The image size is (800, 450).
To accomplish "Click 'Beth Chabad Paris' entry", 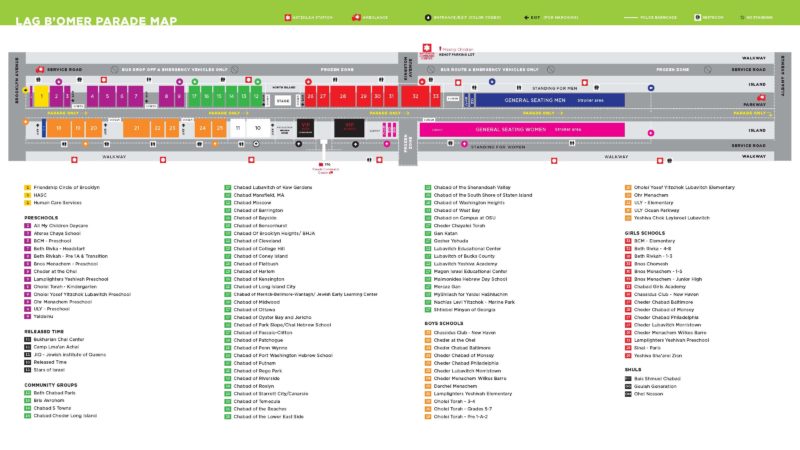I will point(55,393).
